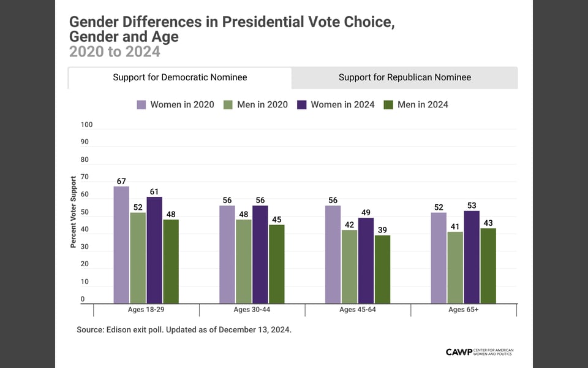588x368 pixels.
Task: Click the Women in 2024 legend swatch
Action: [301, 105]
